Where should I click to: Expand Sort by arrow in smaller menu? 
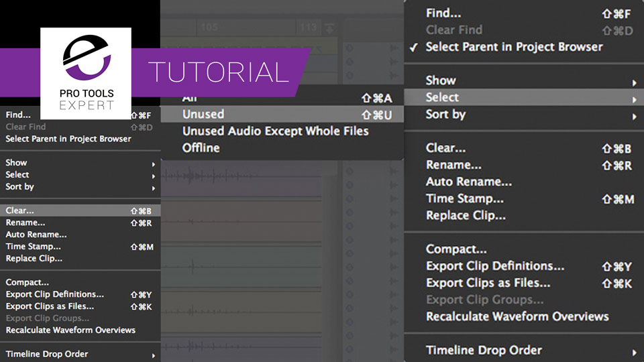click(153, 188)
